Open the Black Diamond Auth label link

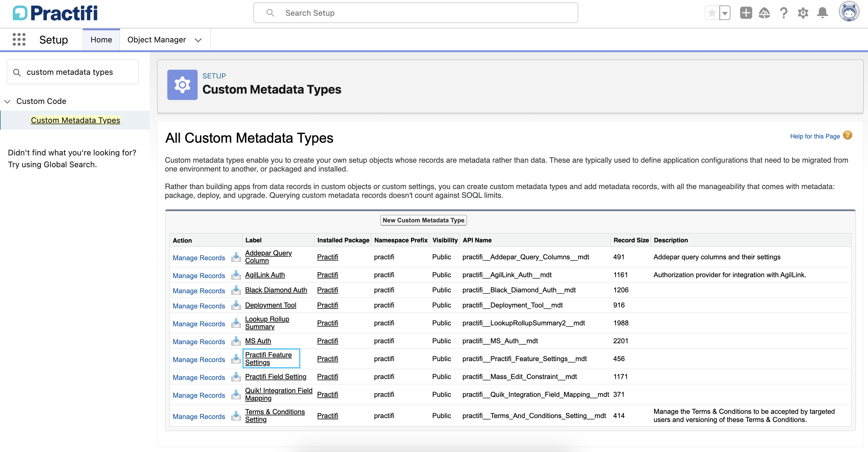point(276,290)
